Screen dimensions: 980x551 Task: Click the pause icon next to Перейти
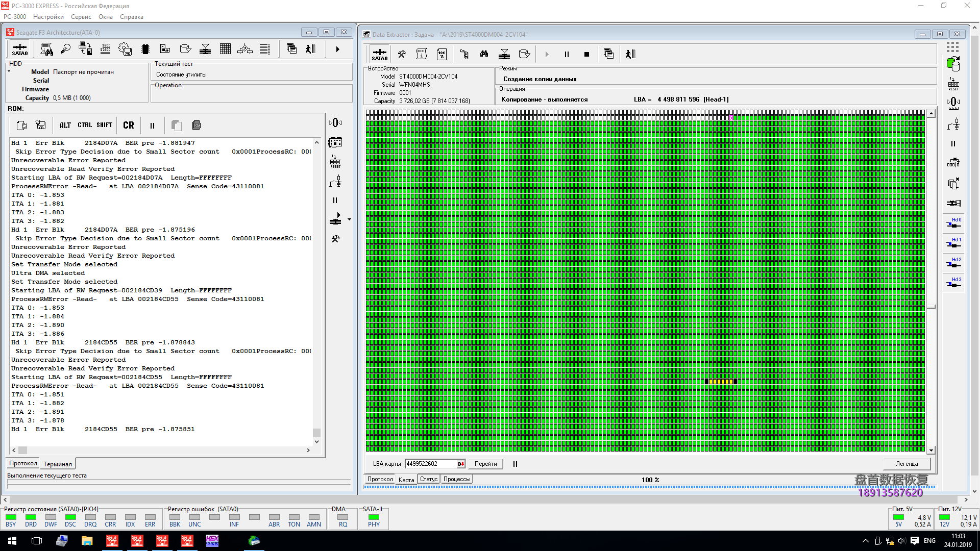(x=515, y=464)
